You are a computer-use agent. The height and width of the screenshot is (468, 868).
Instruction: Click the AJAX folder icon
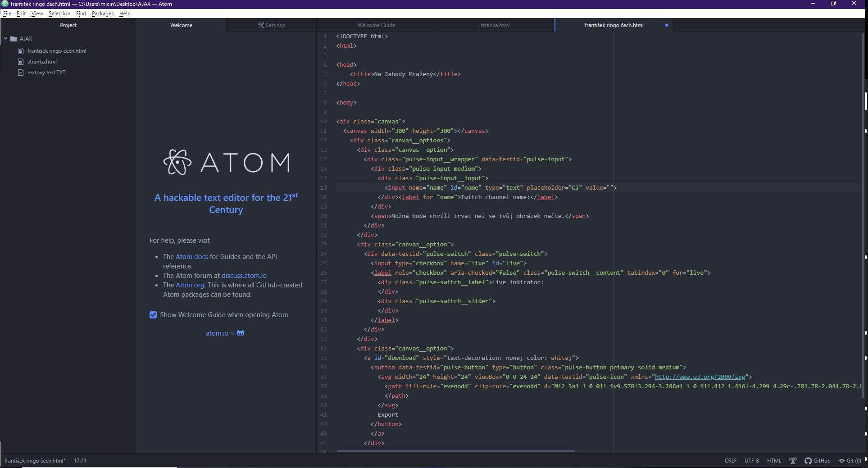pyautogui.click(x=14, y=39)
